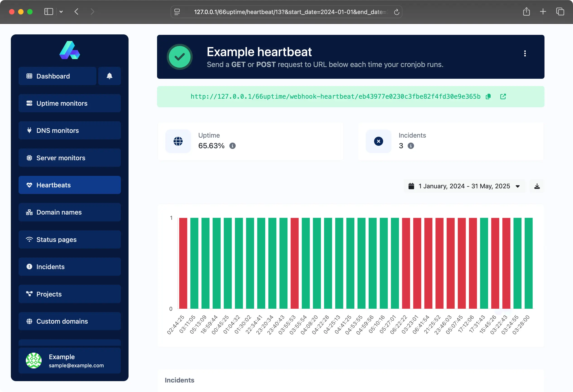573x392 pixels.
Task: Go to Uptime monitors
Action: pyautogui.click(x=70, y=103)
